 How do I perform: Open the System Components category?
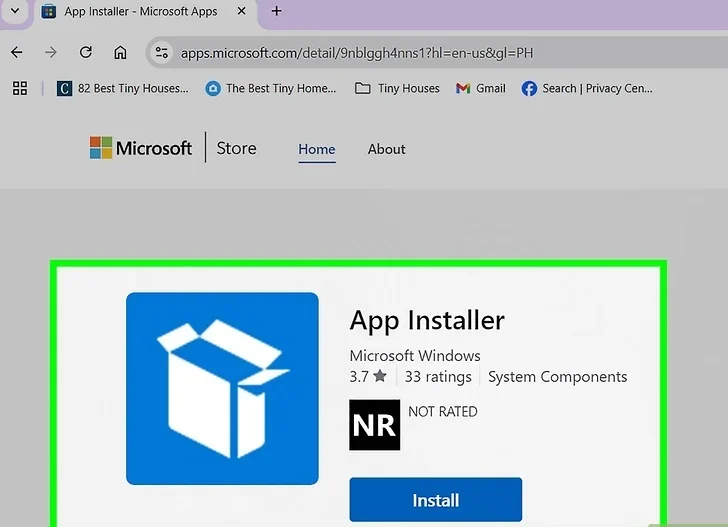click(x=558, y=377)
